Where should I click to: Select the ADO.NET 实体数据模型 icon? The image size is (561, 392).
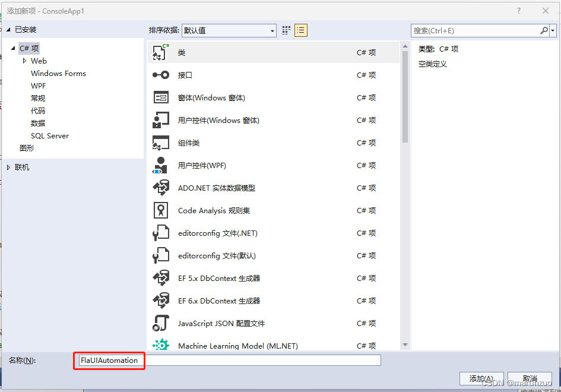point(161,188)
